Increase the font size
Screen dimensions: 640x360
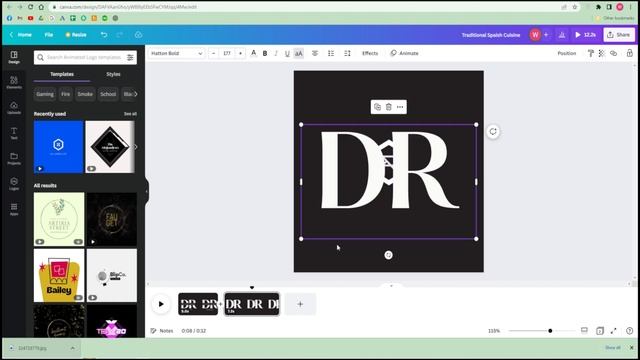click(x=240, y=53)
